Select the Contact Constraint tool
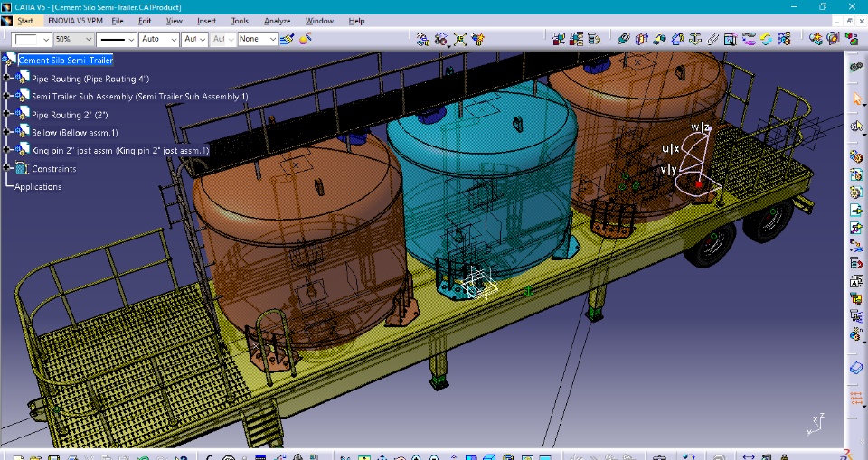This screenshot has height=460, width=868. tap(641, 39)
